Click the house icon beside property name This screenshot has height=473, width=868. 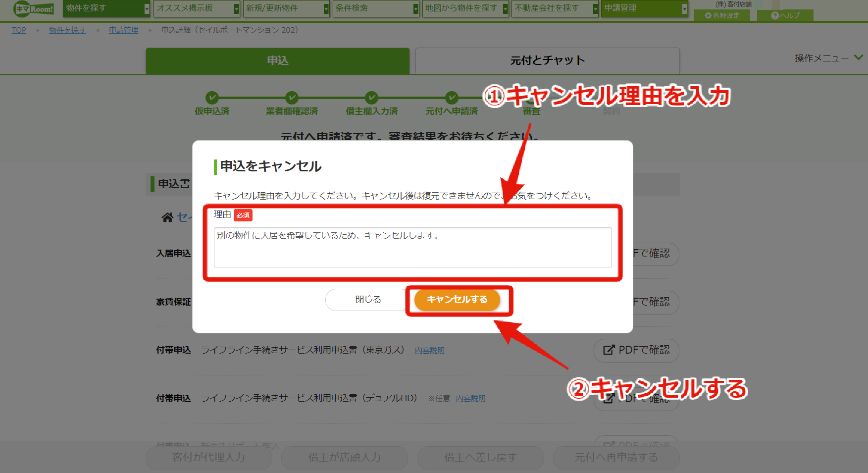(167, 217)
